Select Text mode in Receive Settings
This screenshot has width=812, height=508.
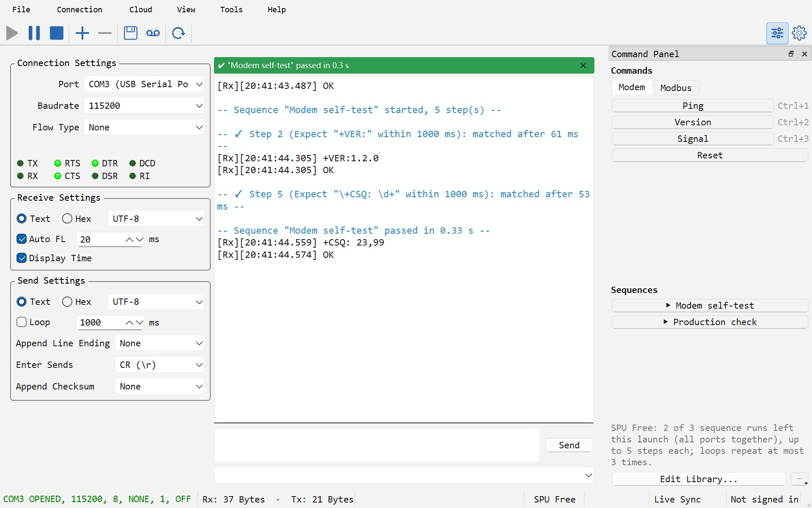pos(33,219)
